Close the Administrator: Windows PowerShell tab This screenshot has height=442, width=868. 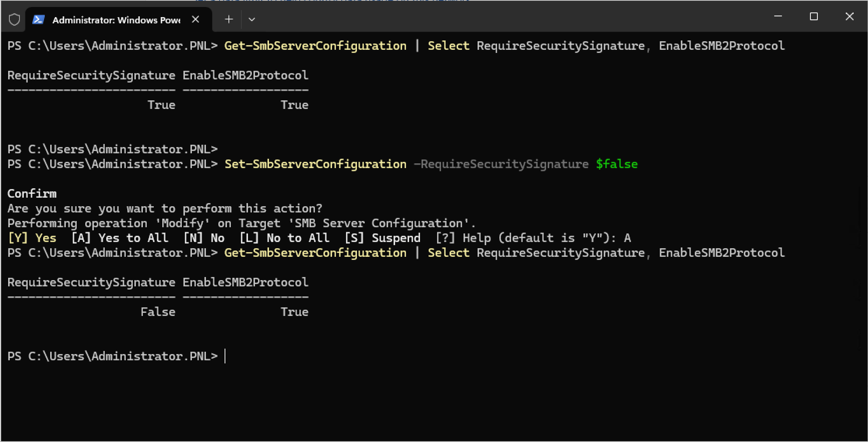click(x=196, y=19)
